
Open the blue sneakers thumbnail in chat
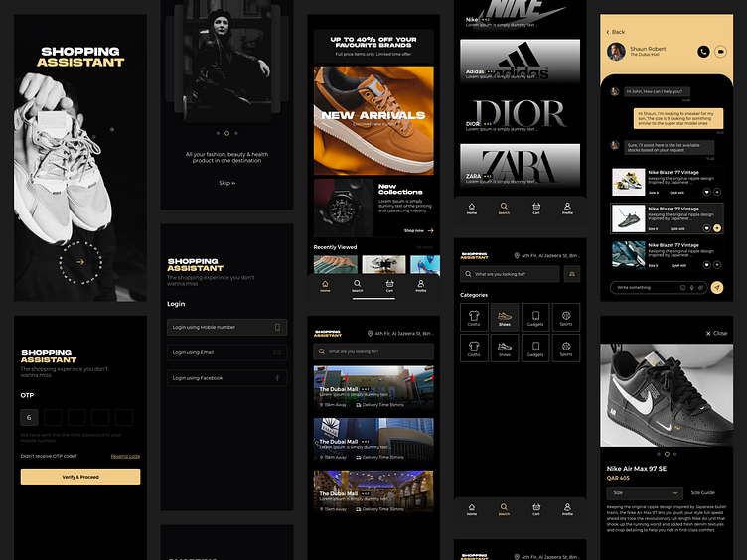629,255
